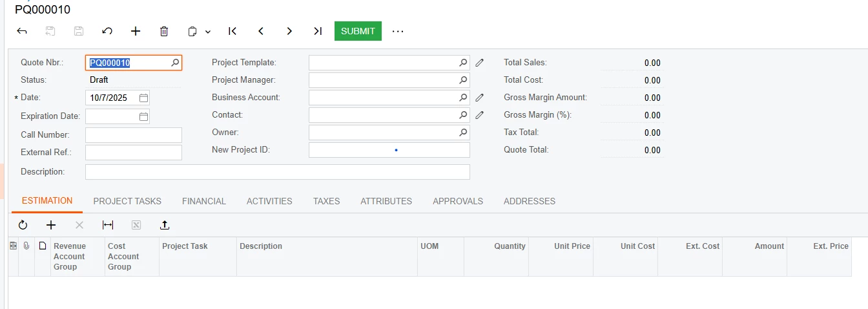Open the Project Manager lookup magnifier
868x309 pixels.
pos(463,80)
